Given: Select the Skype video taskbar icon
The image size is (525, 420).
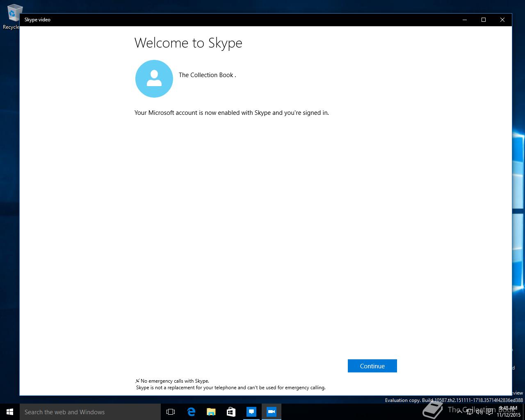Looking at the screenshot, I should point(272,412).
